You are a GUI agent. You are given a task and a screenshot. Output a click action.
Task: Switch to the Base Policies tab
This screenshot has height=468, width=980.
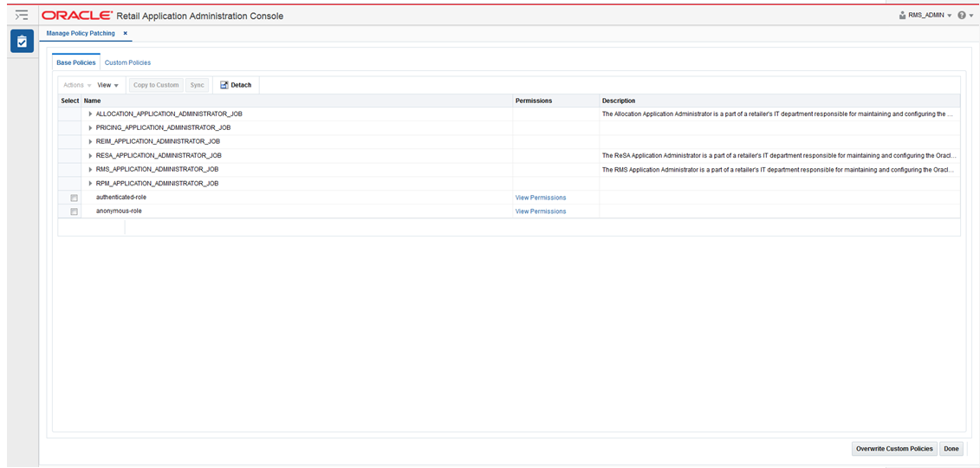(x=76, y=62)
